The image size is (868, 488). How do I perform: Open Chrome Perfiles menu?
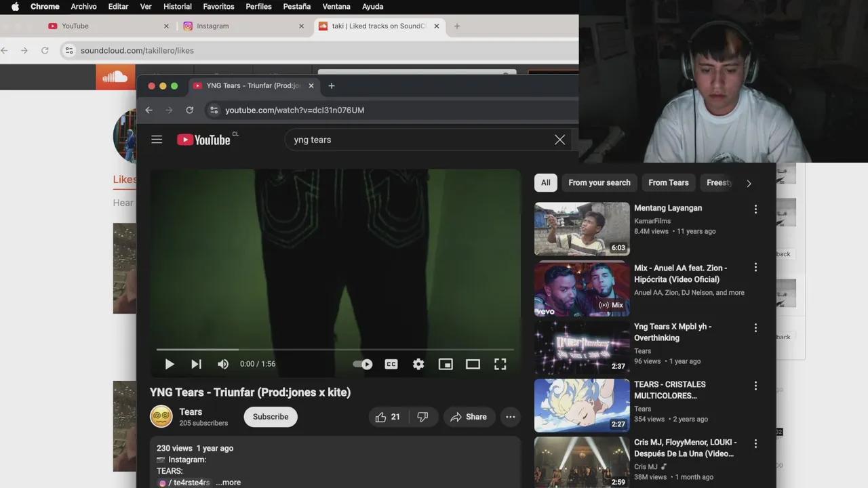point(258,6)
